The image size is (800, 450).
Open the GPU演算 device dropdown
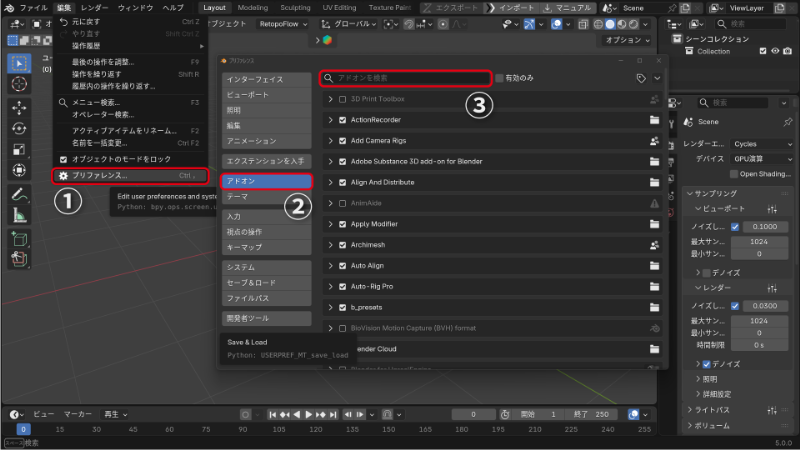(x=761, y=158)
